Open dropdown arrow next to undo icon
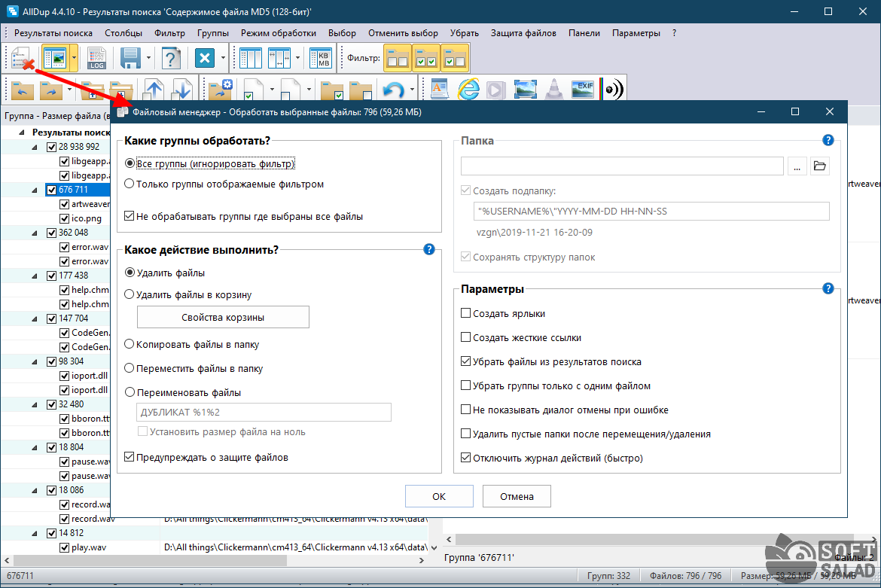Image resolution: width=881 pixels, height=588 pixels. point(413,90)
